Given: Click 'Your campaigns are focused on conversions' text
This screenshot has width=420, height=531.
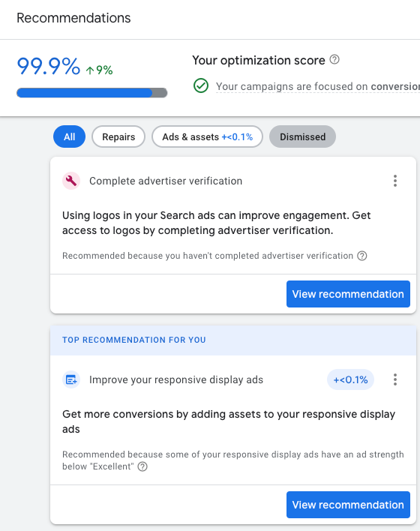Looking at the screenshot, I should tap(318, 86).
